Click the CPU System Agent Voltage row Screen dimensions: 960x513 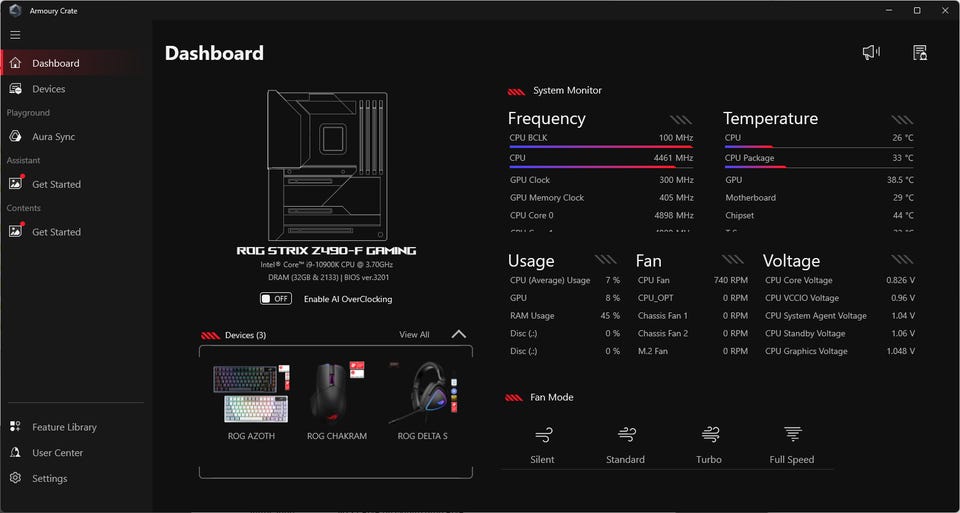tap(840, 316)
